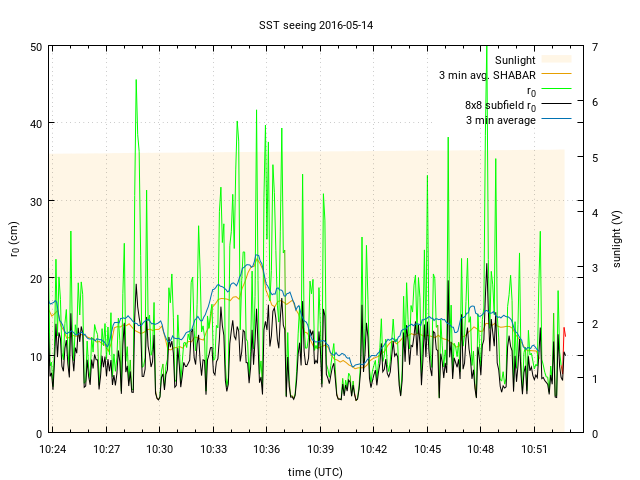The width and height of the screenshot is (640, 480).
Task: Select the 10:48 time tick label
Action: pyautogui.click(x=480, y=450)
